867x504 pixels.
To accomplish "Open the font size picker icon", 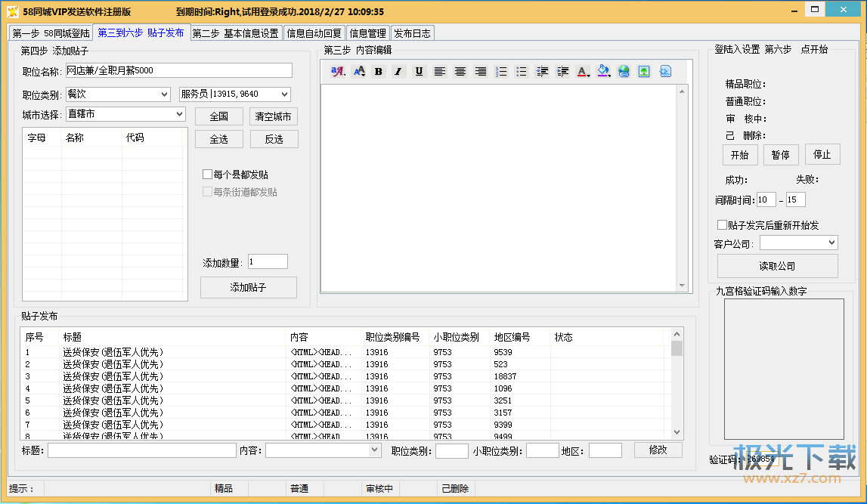I will click(x=359, y=71).
